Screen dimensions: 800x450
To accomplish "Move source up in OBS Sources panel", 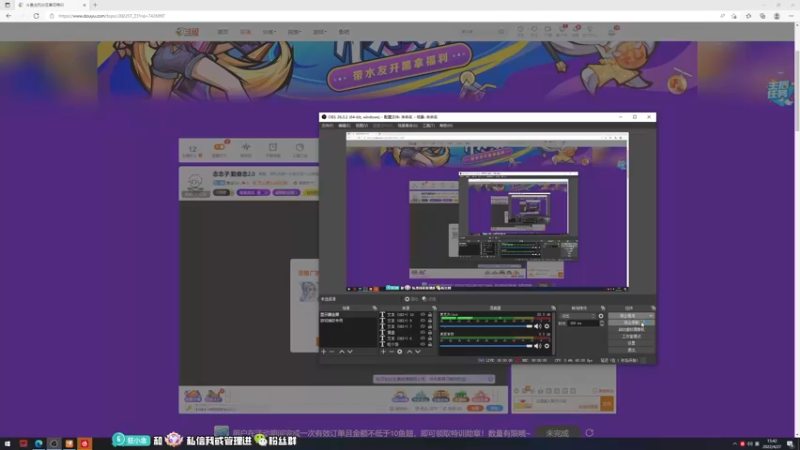I will (409, 352).
